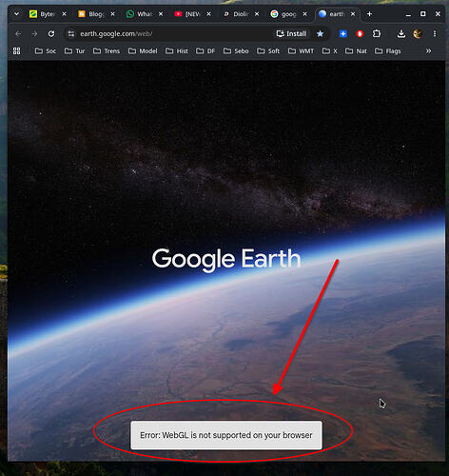Reload the Google Earth page
This screenshot has width=449, height=476.
(x=51, y=33)
